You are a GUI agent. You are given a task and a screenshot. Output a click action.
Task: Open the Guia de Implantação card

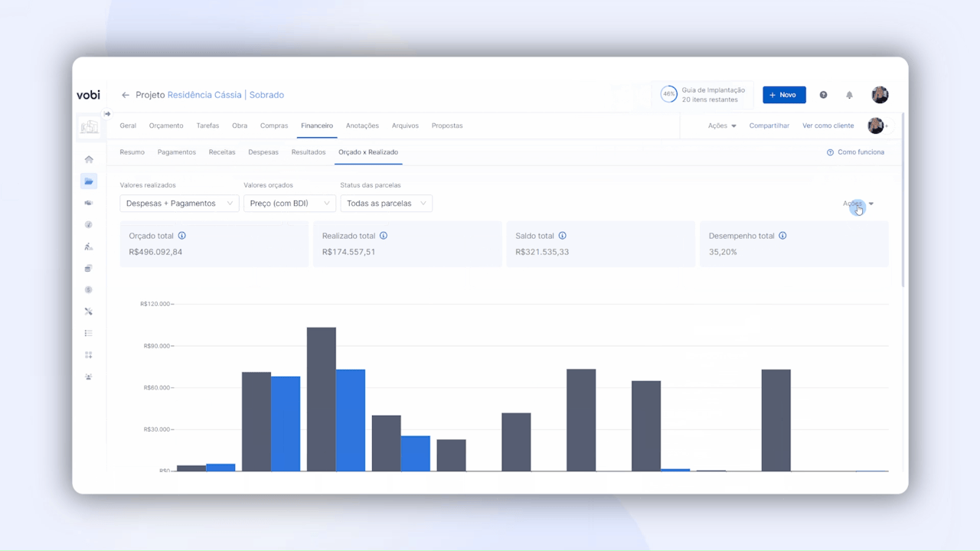(x=704, y=95)
